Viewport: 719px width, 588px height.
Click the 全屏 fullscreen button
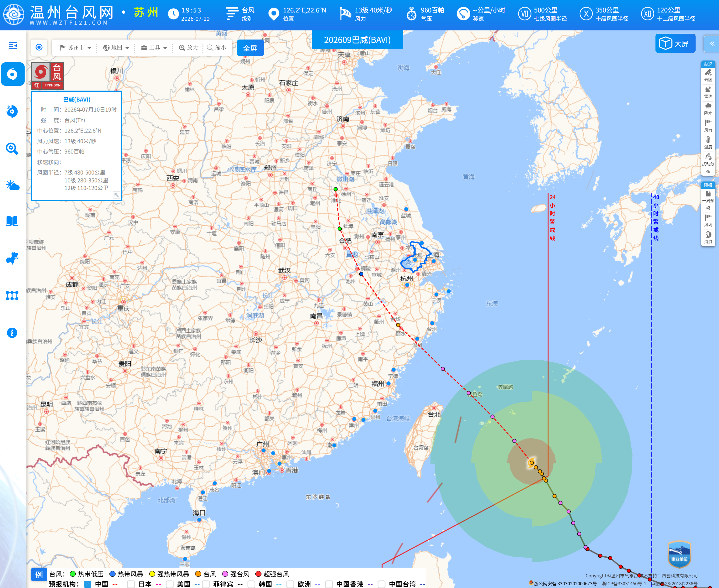click(250, 48)
